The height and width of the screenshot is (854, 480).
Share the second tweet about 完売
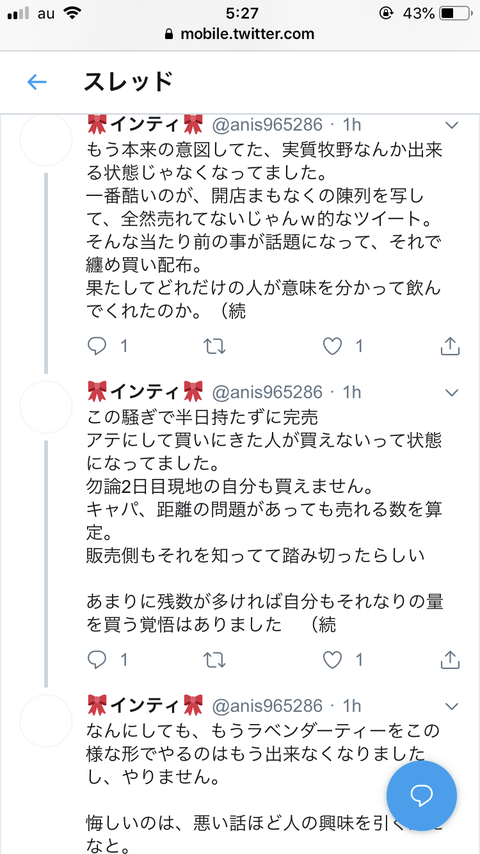450,660
